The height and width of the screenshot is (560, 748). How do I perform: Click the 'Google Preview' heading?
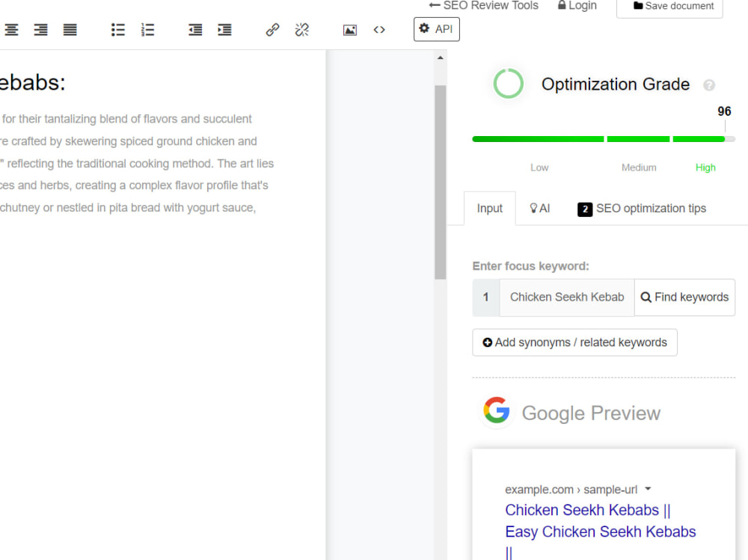591,413
